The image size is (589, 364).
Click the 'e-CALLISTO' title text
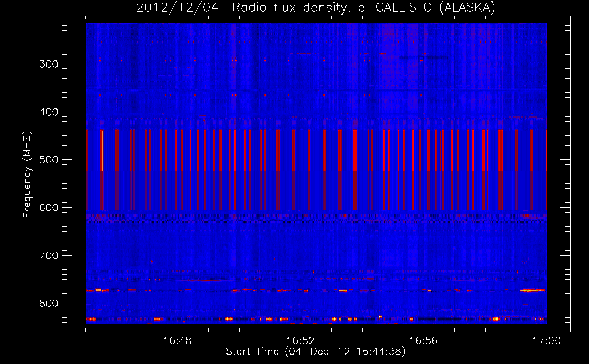(x=395, y=8)
